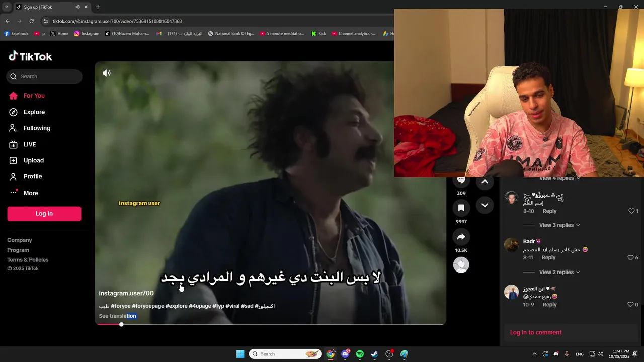
Task: Expand View 2 replies
Action: 559,272
